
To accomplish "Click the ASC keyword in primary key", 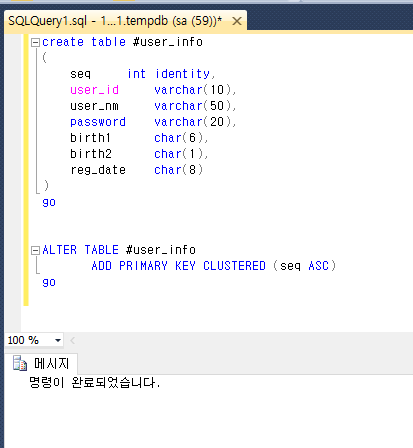I will click(x=318, y=266).
